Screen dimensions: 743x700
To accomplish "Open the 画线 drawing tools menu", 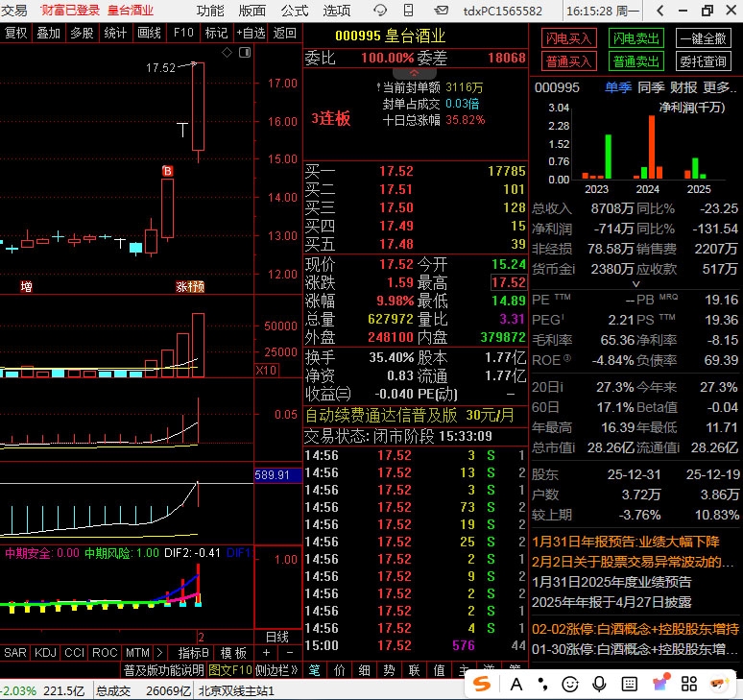I will click(x=149, y=33).
